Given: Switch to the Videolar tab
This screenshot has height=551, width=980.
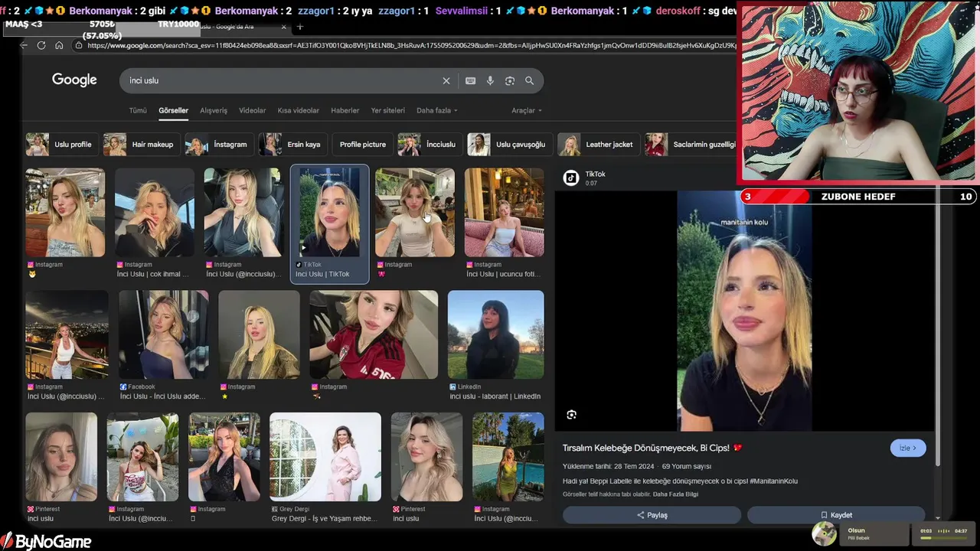Looking at the screenshot, I should coord(252,110).
